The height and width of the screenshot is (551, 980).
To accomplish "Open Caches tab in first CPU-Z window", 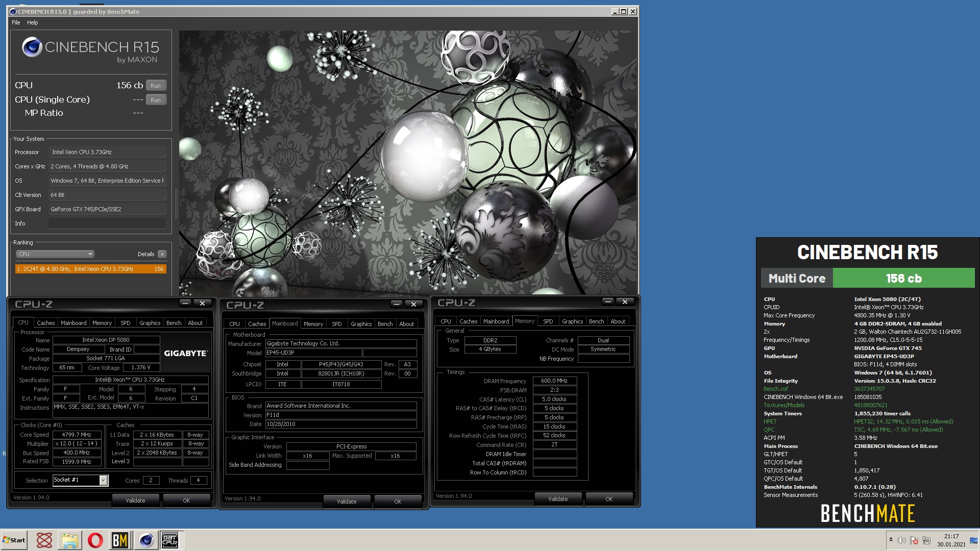I will coord(45,323).
